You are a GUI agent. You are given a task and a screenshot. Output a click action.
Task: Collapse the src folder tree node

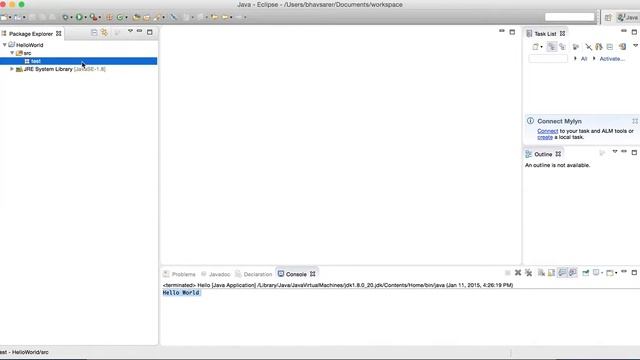tap(12, 53)
